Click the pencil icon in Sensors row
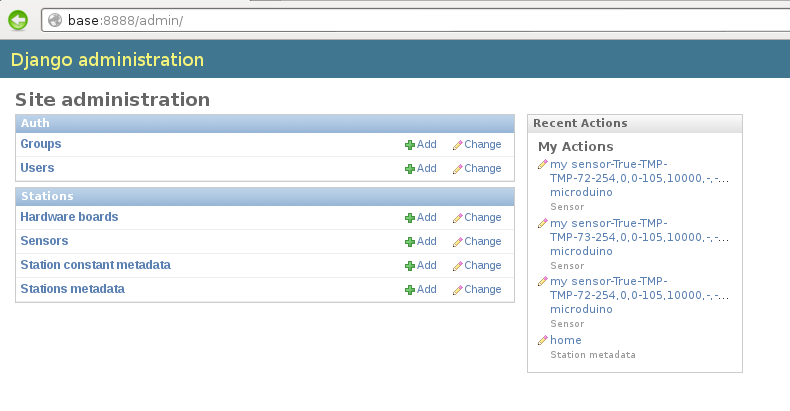Image resolution: width=790 pixels, height=411 pixels. click(x=457, y=242)
